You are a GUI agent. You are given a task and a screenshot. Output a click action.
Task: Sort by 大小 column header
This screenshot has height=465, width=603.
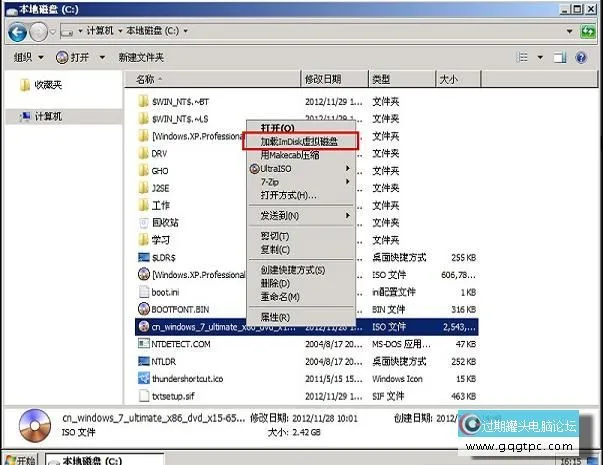click(x=458, y=80)
